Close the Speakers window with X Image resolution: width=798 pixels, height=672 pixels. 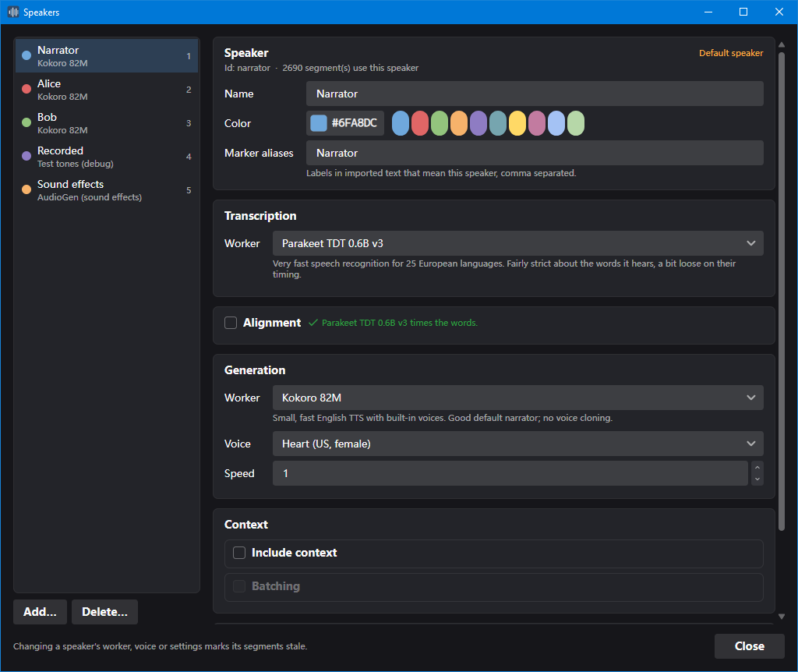click(779, 12)
